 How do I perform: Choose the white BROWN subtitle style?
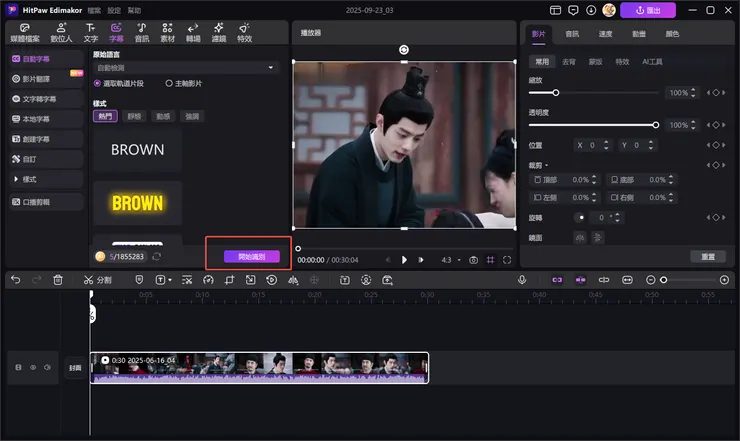(137, 150)
